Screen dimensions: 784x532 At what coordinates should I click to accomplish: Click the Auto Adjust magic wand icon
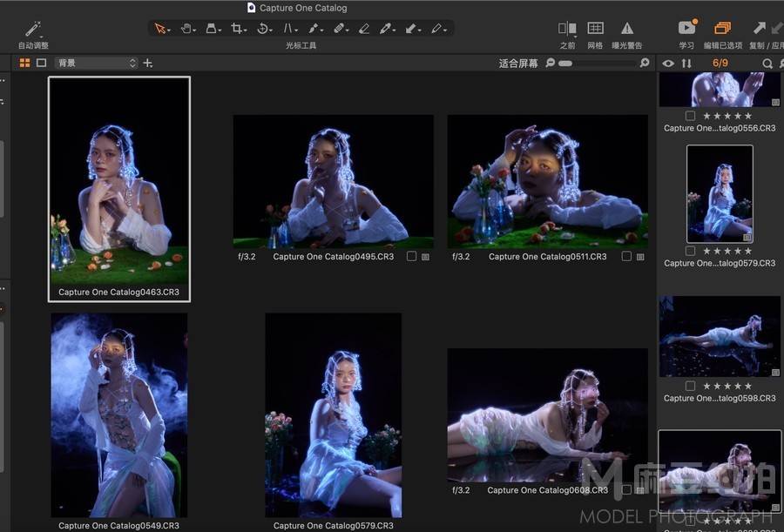(32, 29)
